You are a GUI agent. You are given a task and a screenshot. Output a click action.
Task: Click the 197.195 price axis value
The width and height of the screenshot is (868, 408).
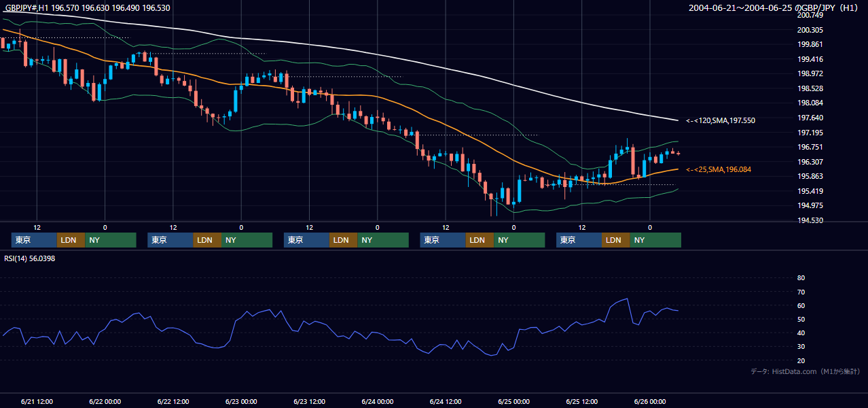810,133
